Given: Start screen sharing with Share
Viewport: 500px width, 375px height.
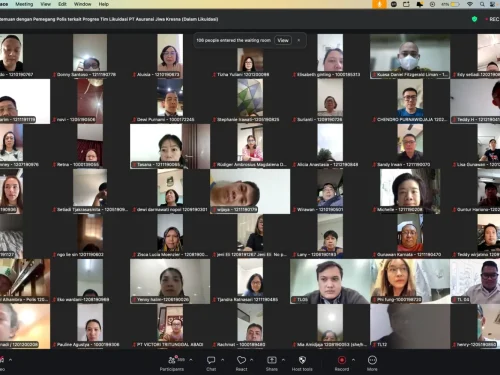Looking at the screenshot, I should [272, 363].
